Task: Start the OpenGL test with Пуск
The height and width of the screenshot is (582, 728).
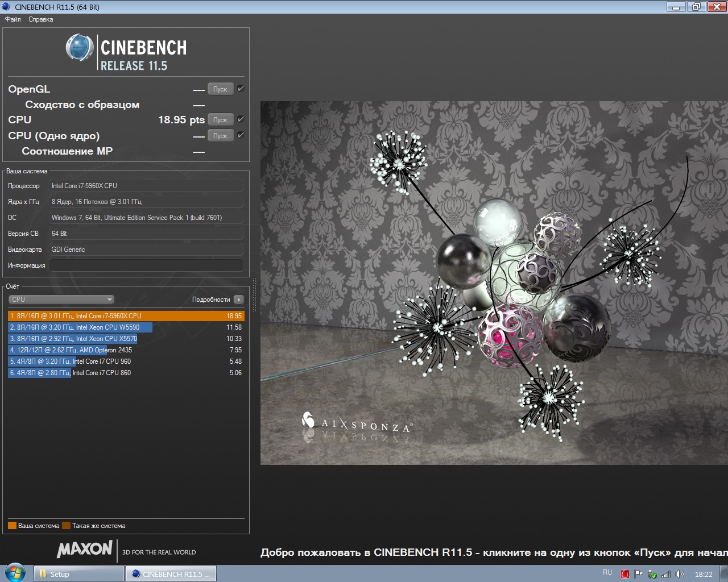Action: (220, 89)
